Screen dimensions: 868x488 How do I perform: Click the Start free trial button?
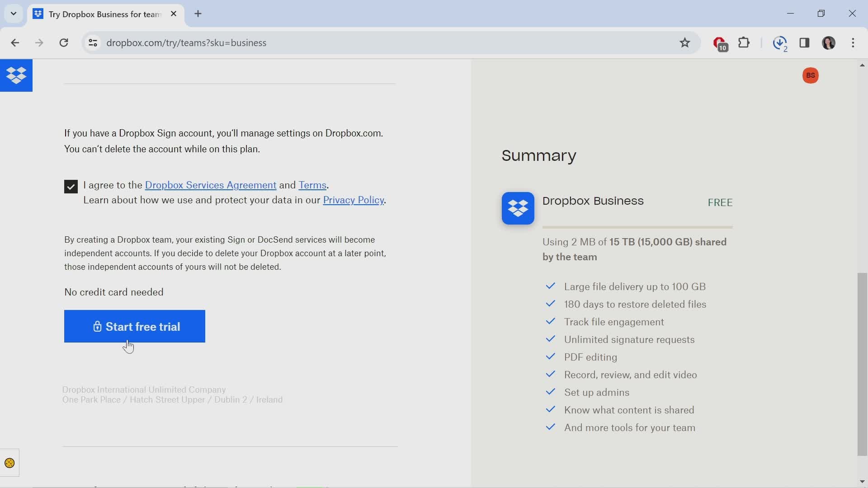[135, 327]
